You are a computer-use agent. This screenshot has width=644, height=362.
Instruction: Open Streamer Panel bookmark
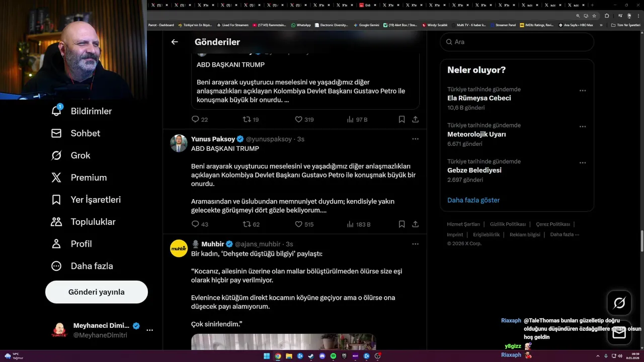pyautogui.click(x=503, y=25)
